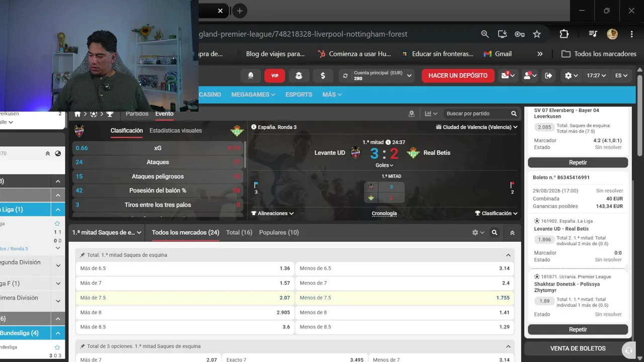Expand the Goles dropdown under the score
Image resolution: width=644 pixels, height=362 pixels.
click(384, 165)
